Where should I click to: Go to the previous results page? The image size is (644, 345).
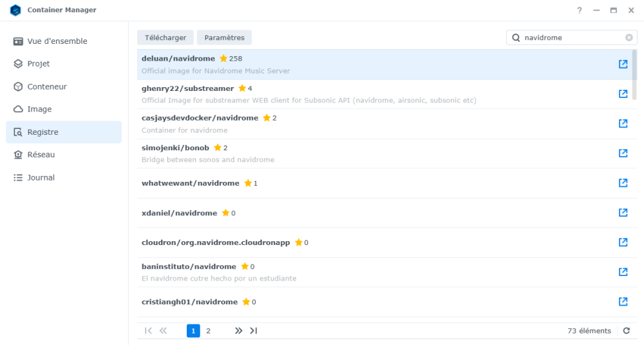163,331
